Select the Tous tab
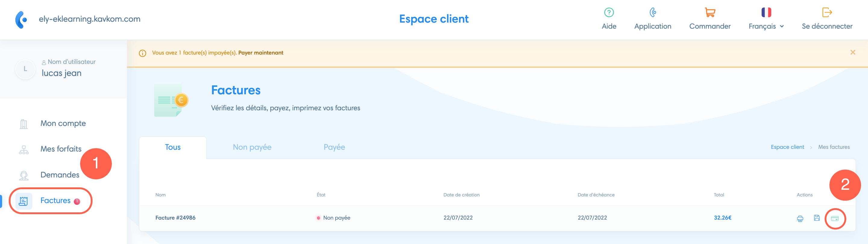868x244 pixels. tap(172, 147)
